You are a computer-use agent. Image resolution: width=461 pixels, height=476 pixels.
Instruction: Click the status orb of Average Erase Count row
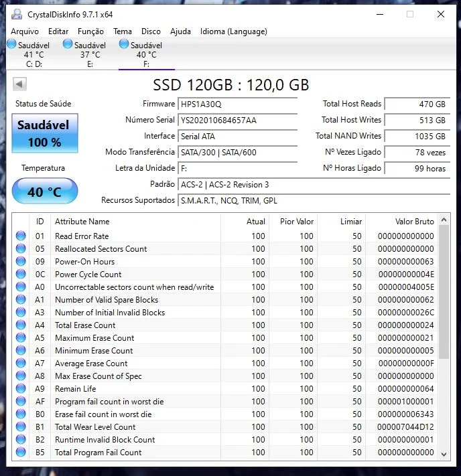coord(21,363)
